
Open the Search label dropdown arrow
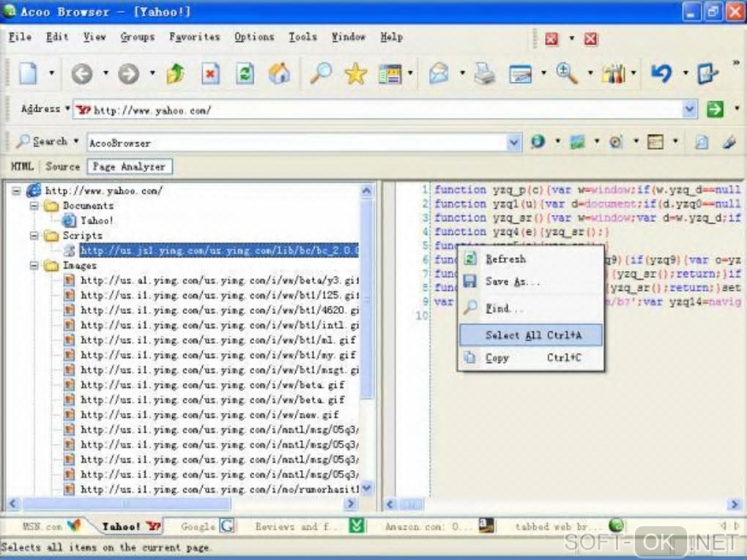pos(75,141)
